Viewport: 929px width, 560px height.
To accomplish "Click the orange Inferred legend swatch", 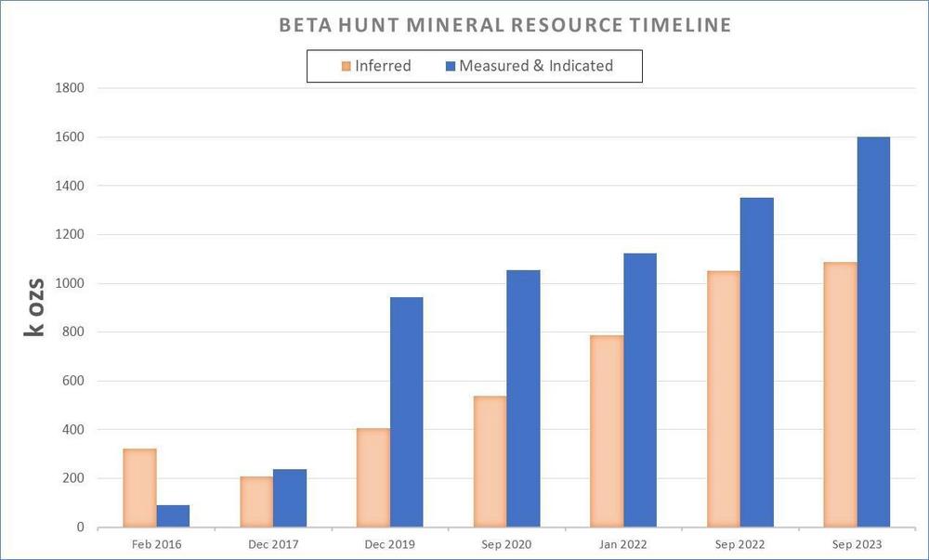I will (347, 66).
